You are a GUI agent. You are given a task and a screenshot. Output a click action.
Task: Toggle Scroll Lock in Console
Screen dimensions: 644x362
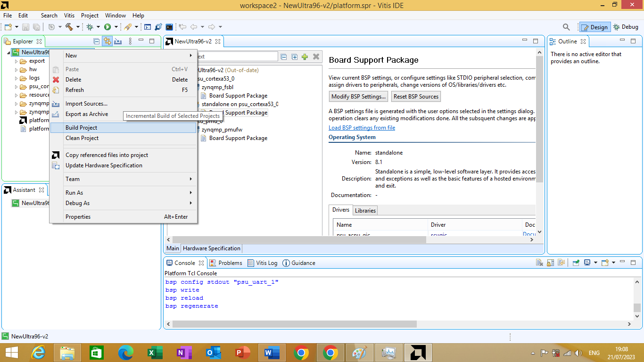point(550,263)
